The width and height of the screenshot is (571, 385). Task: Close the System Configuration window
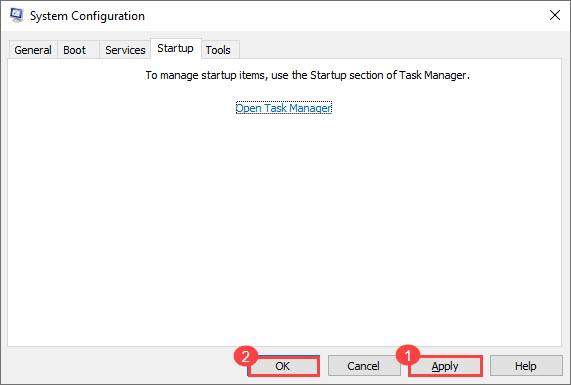(x=555, y=15)
